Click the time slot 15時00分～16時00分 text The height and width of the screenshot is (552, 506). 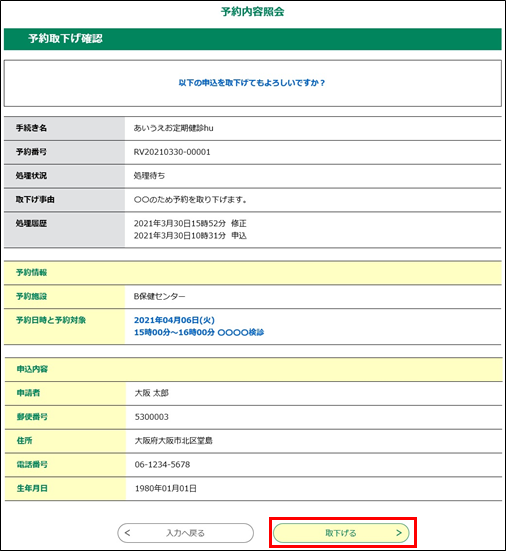tap(174, 332)
